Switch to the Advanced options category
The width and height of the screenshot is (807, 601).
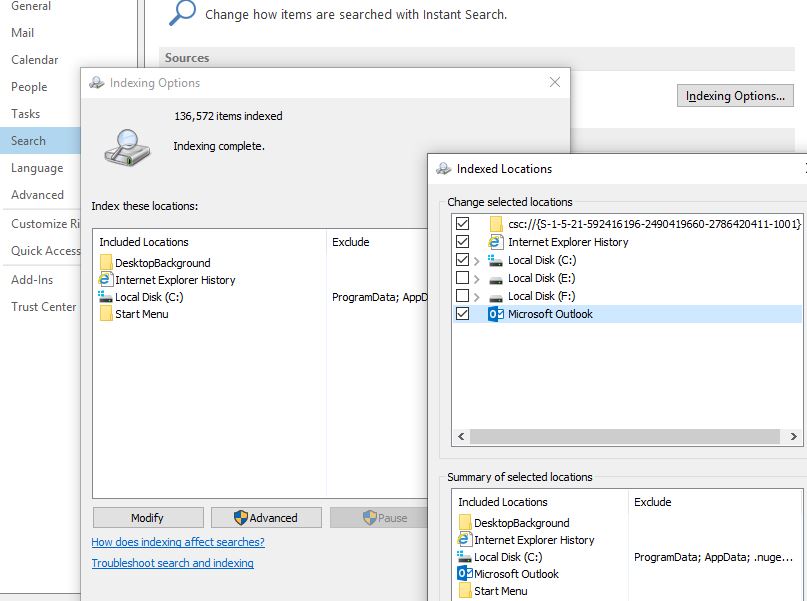coord(37,195)
